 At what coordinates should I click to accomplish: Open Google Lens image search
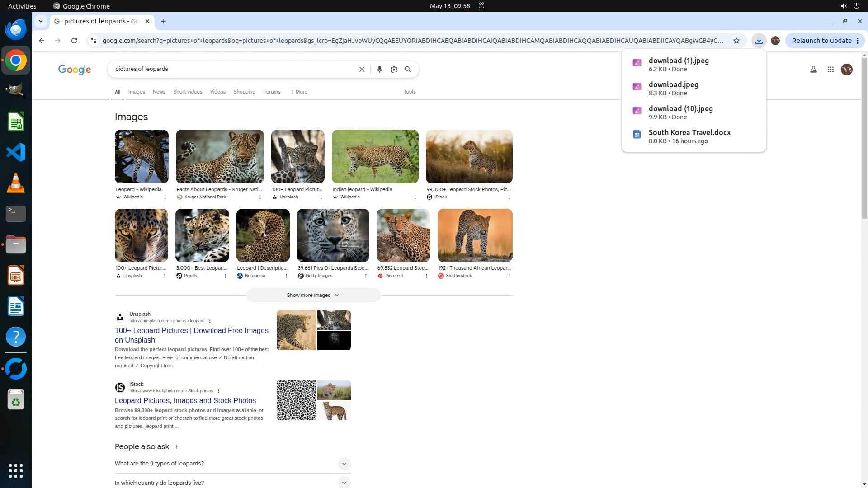click(394, 69)
